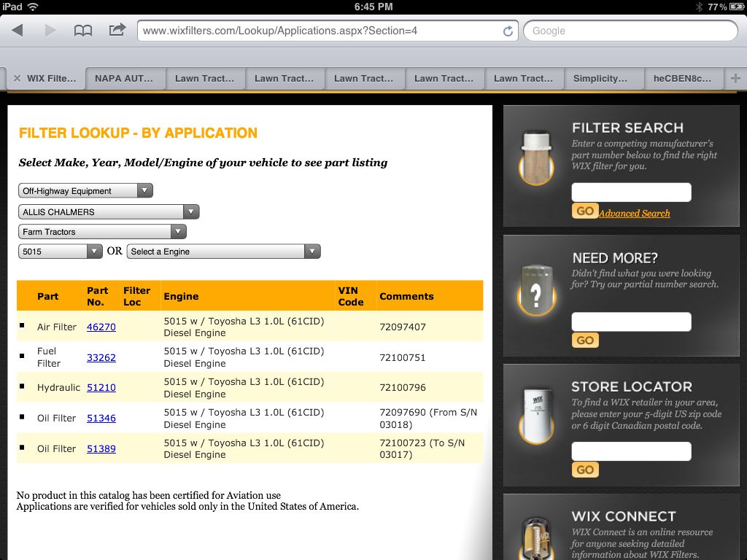Image resolution: width=747 pixels, height=560 pixels.
Task: Tap comment '72100751'
Action: (x=403, y=357)
